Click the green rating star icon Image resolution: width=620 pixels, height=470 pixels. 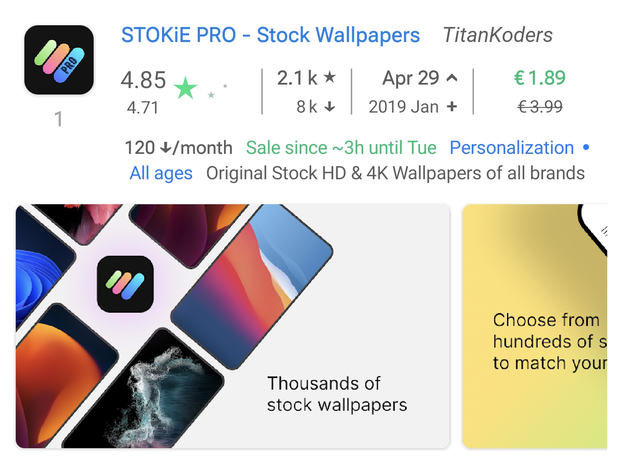coord(185,88)
